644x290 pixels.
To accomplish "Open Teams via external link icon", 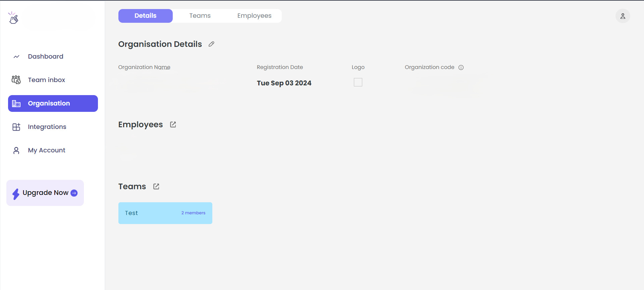I will [x=156, y=187].
